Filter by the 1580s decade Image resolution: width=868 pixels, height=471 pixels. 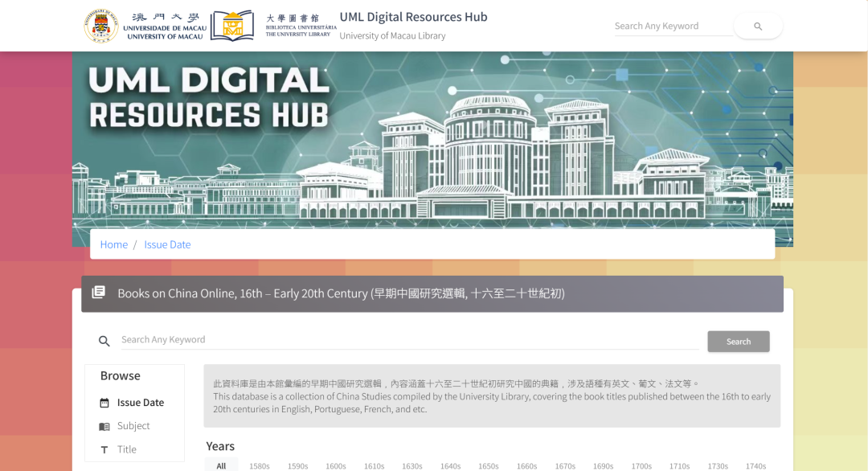[x=260, y=465]
